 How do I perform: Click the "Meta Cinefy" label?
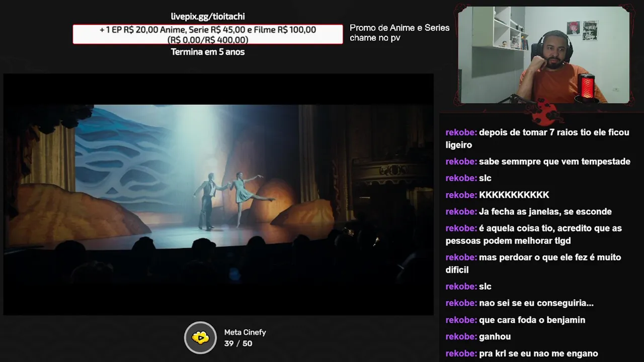[245, 332]
